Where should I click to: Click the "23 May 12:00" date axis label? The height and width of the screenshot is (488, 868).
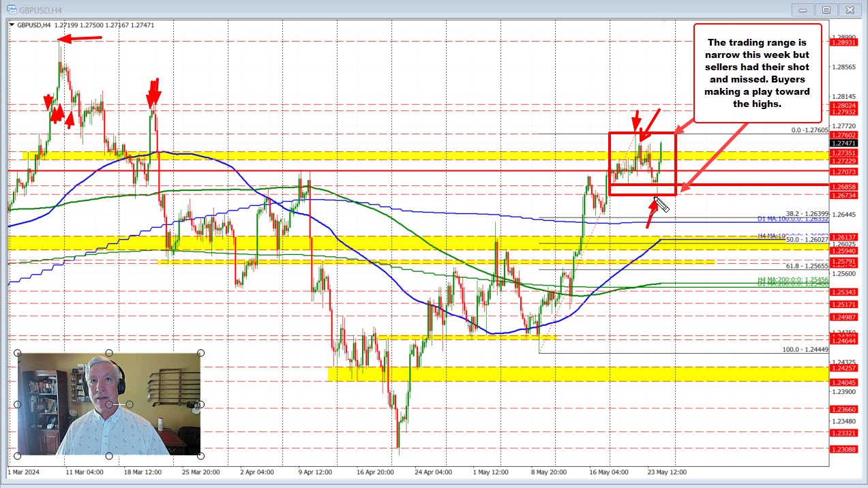[x=668, y=472]
